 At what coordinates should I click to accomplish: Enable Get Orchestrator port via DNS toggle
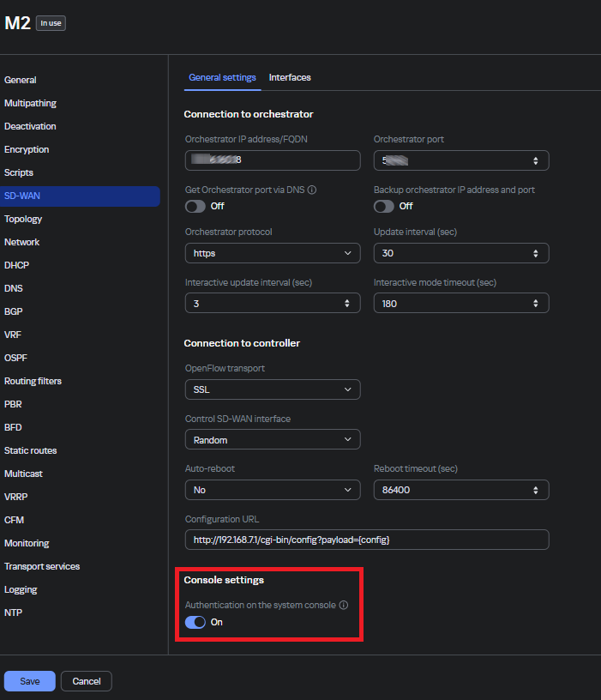point(195,206)
